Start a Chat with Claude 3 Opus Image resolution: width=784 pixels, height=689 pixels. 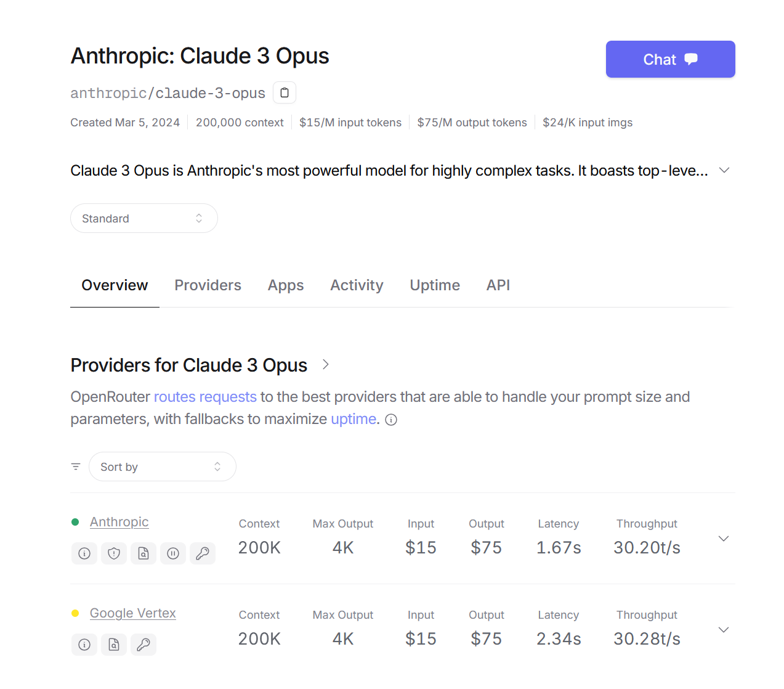pyautogui.click(x=671, y=59)
